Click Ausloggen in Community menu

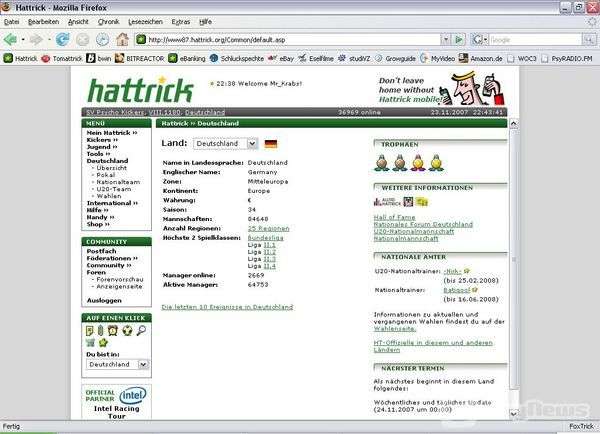[x=104, y=300]
